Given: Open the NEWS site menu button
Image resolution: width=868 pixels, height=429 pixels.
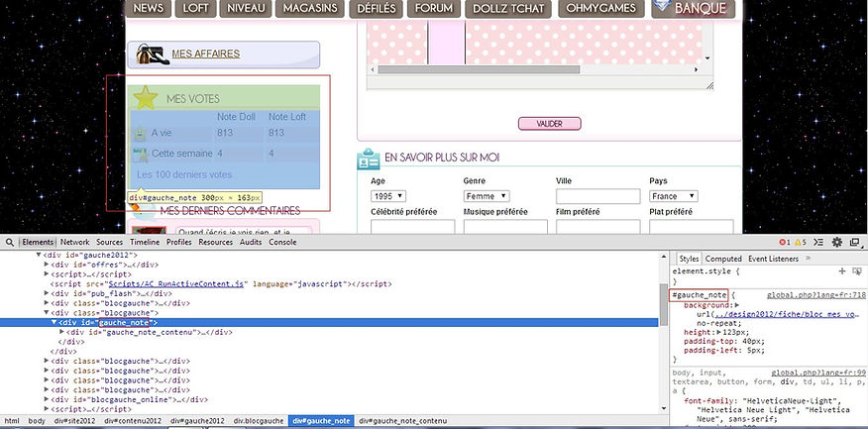Looking at the screenshot, I should pos(149,9).
